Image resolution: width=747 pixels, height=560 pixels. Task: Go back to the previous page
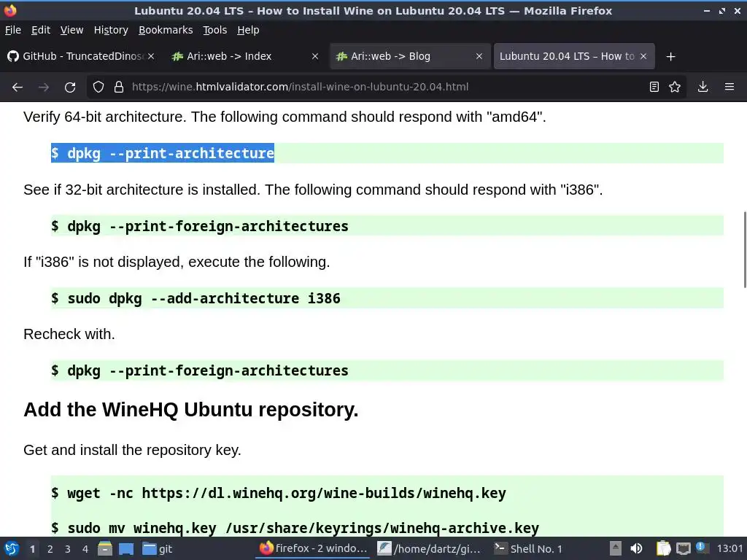18,87
